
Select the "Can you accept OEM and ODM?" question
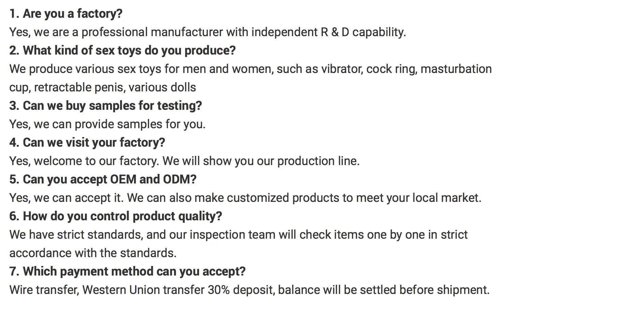point(103,179)
